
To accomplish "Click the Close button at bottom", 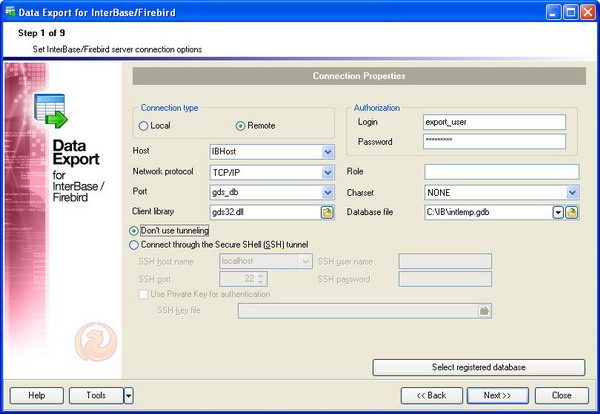I will click(562, 396).
